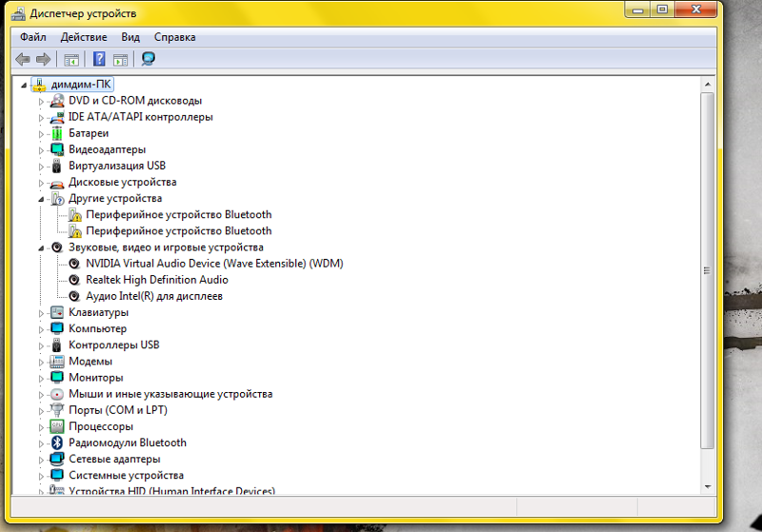This screenshot has height=532, width=762.
Task: Click the Порты (COM и LPT) icon
Action: [57, 410]
